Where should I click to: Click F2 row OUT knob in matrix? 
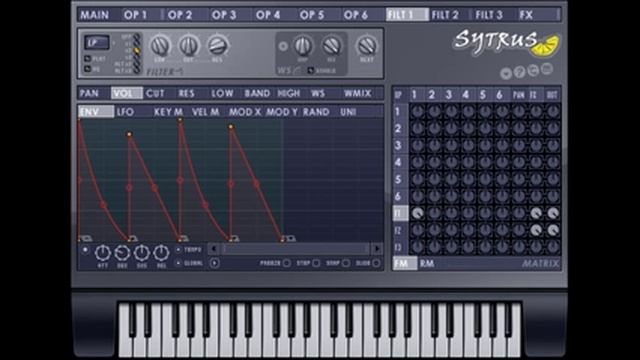click(x=553, y=230)
